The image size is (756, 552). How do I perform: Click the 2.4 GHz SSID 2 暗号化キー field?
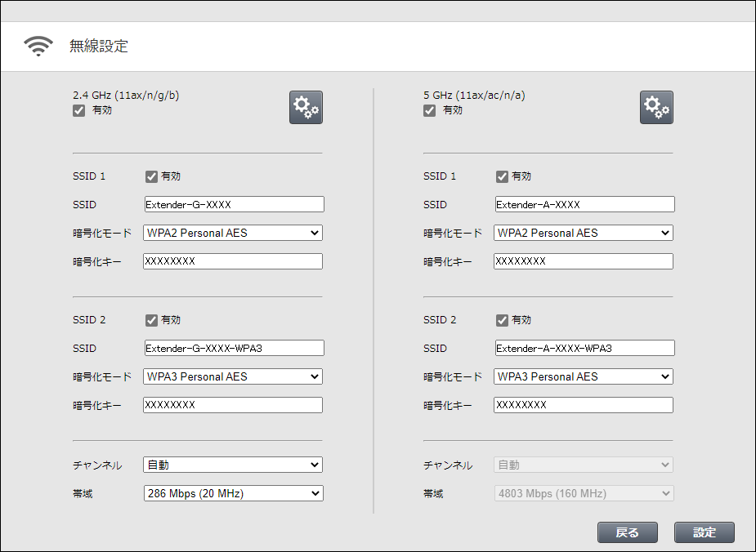[x=233, y=404]
